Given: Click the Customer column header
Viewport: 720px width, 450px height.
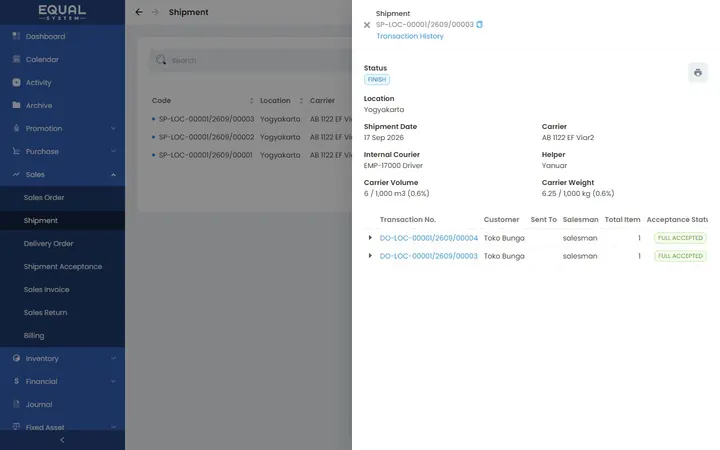Looking at the screenshot, I should click(501, 219).
